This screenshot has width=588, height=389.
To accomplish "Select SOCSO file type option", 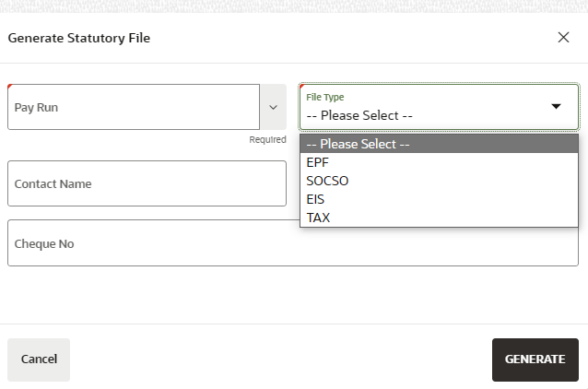I will click(327, 181).
